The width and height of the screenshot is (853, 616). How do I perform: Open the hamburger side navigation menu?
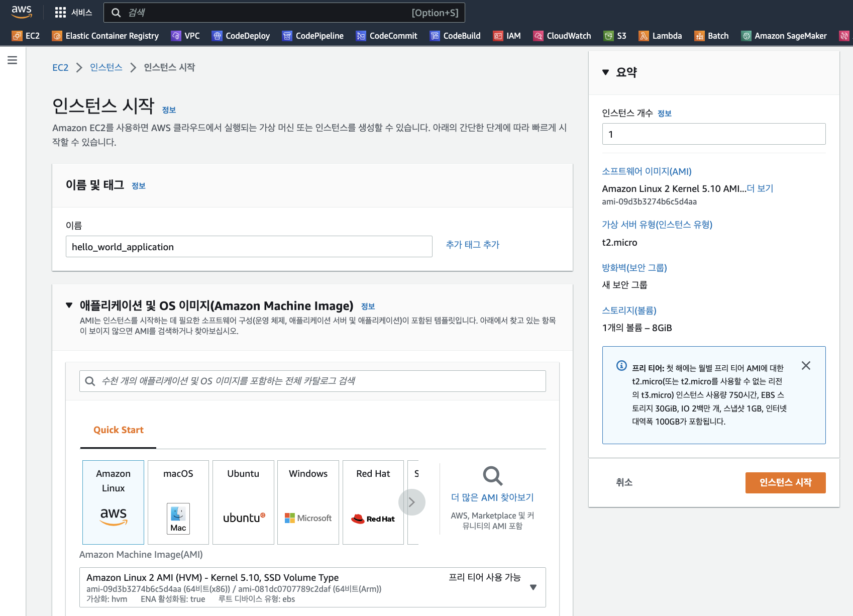13,60
